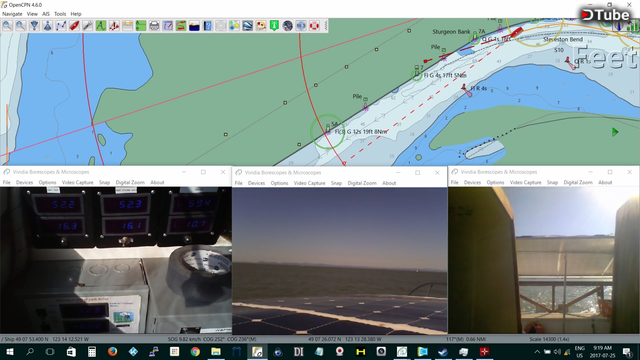Click About in the left Vividia window
This screenshot has height=360, width=640.
(157, 182)
